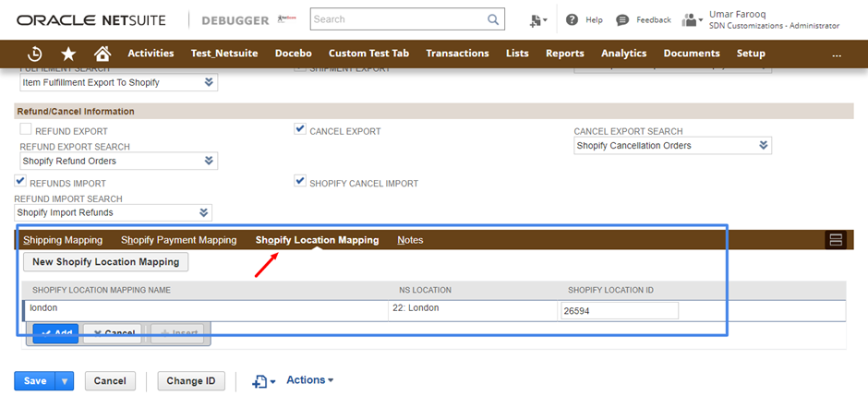Image resolution: width=868 pixels, height=408 pixels.
Task: Click the london mapping name cell
Action: [206, 310]
